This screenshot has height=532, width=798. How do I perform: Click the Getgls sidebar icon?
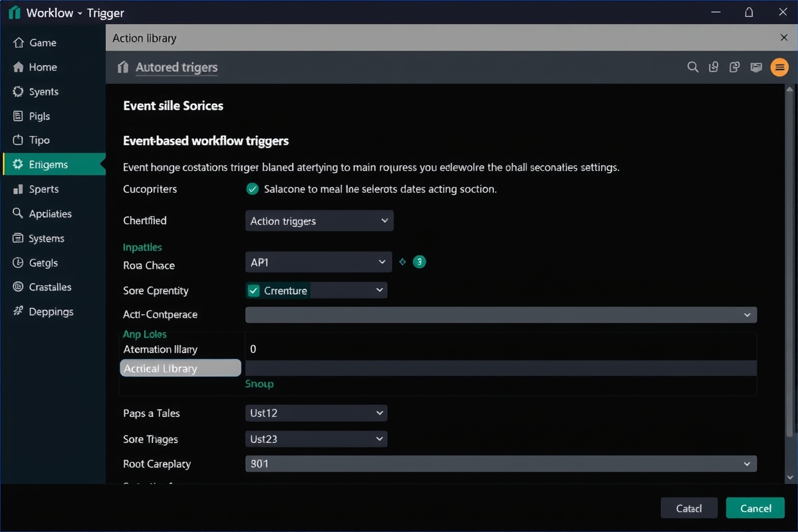[18, 263]
